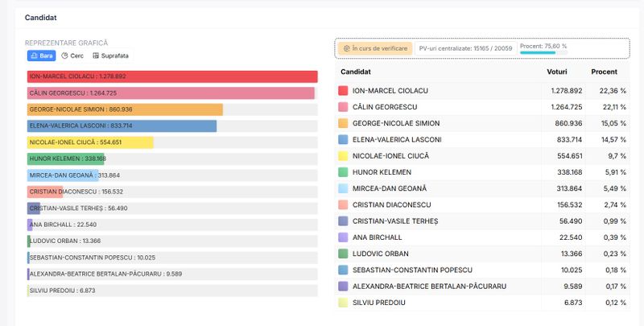Click the green swatch beside Hunor Kelemen
This screenshot has width=644, height=326.
[x=344, y=172]
